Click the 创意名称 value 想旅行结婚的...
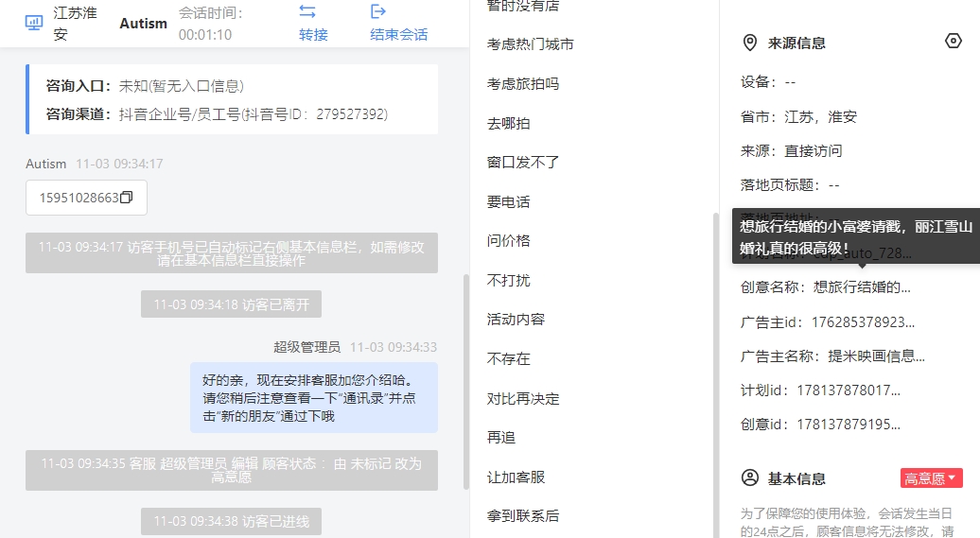Viewport: 980px width, 538px height. (862, 287)
